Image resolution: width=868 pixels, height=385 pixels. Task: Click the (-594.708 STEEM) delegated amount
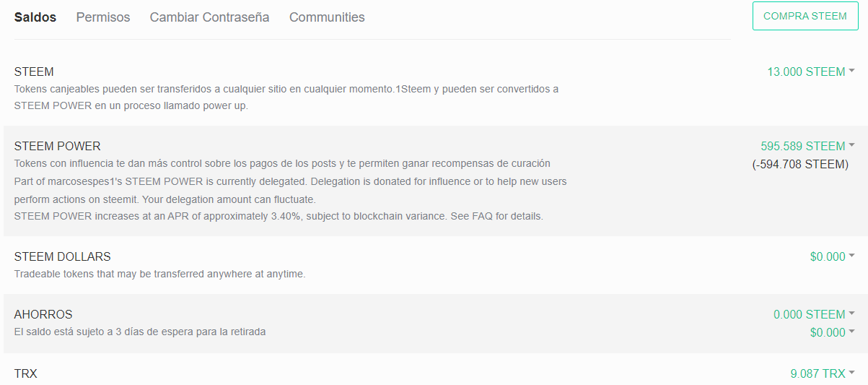[x=800, y=164]
